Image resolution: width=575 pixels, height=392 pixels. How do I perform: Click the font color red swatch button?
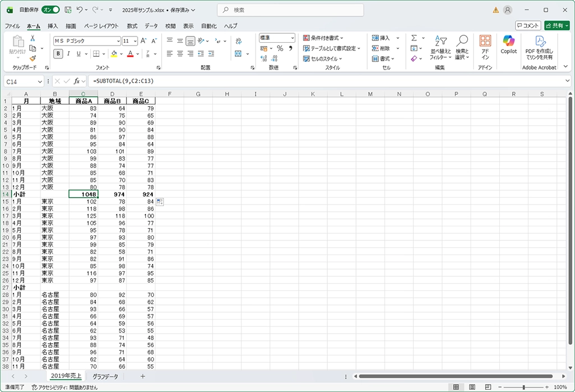(x=130, y=54)
